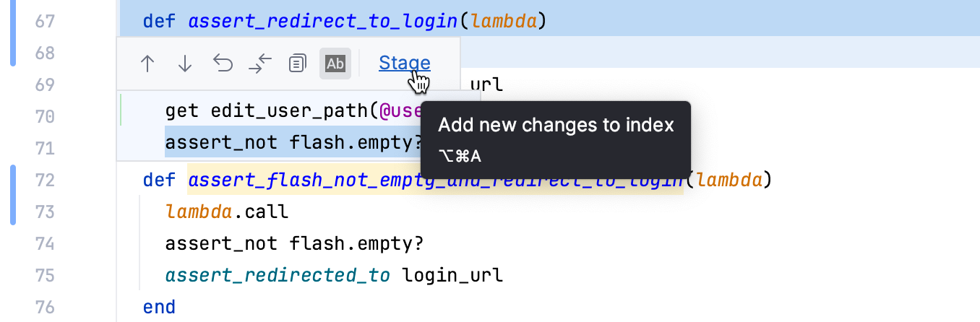Click assert_redirected_to on line 75
Viewport: 980px width, 322px height.
278,275
